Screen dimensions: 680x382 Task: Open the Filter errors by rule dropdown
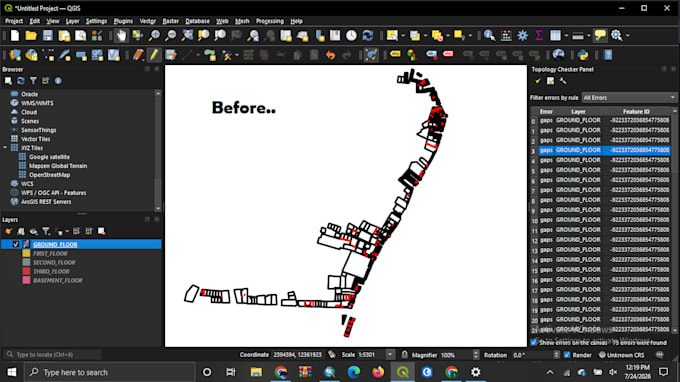coord(629,98)
